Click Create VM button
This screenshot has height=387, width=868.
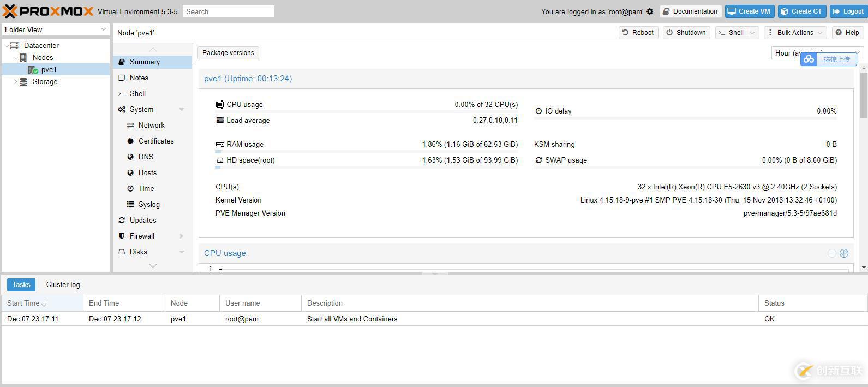pos(750,11)
